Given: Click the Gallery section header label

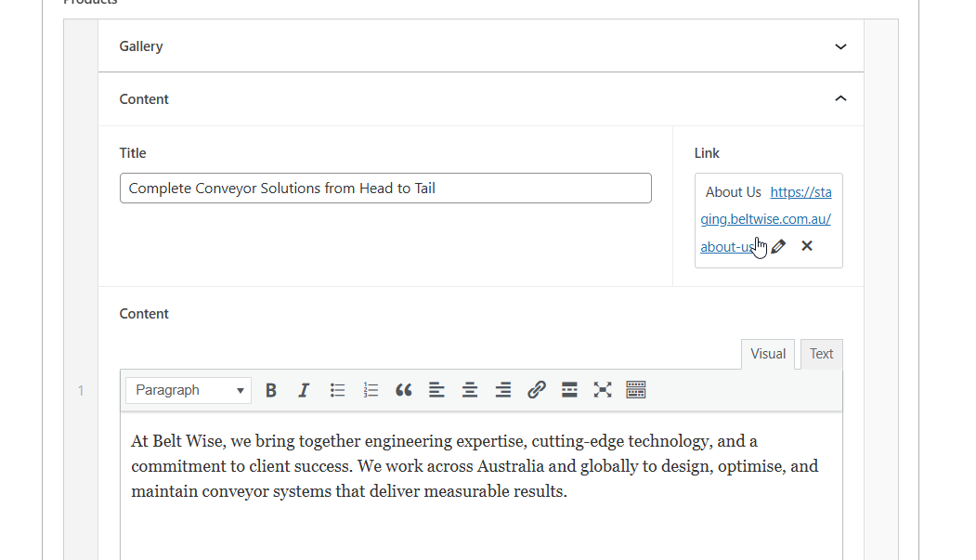Looking at the screenshot, I should click(141, 46).
